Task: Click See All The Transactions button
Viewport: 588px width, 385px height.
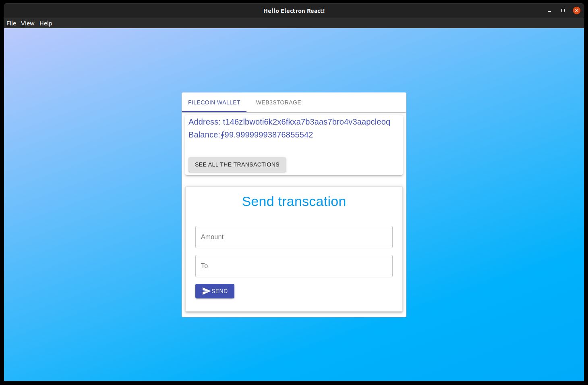Action: pyautogui.click(x=237, y=164)
